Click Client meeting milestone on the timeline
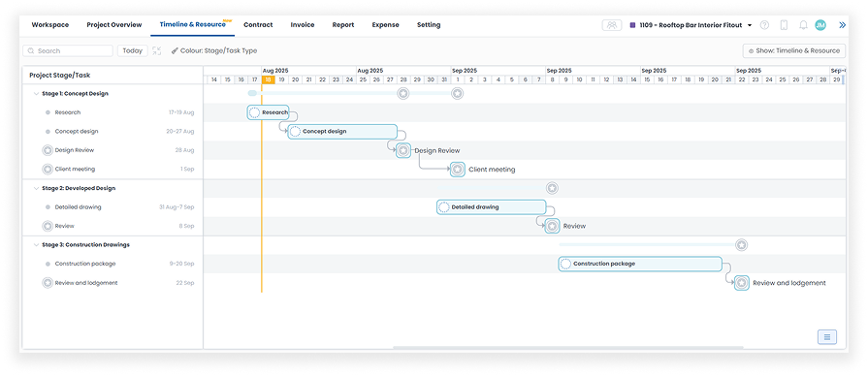This screenshot has height=376, width=868. click(457, 170)
